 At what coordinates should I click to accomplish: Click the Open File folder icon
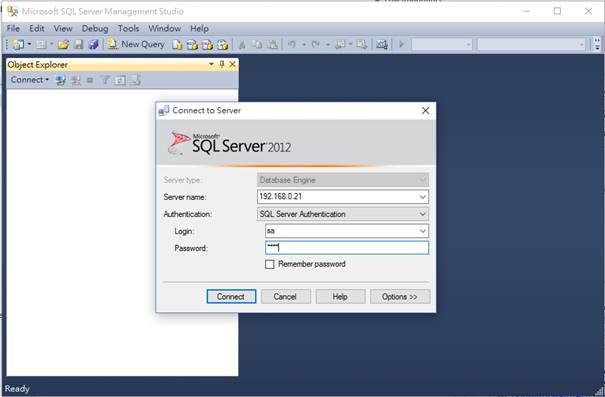63,45
